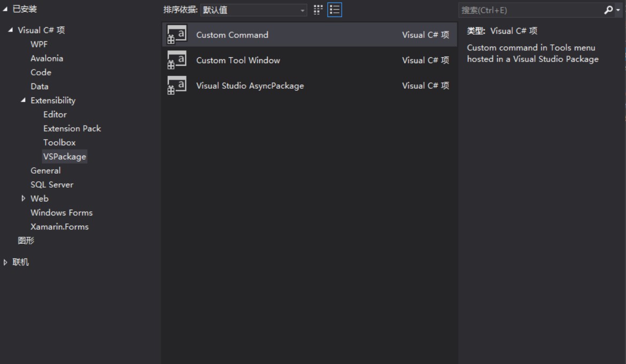This screenshot has width=626, height=364.
Task: Click the Custom Tool Window template icon
Action: point(176,60)
